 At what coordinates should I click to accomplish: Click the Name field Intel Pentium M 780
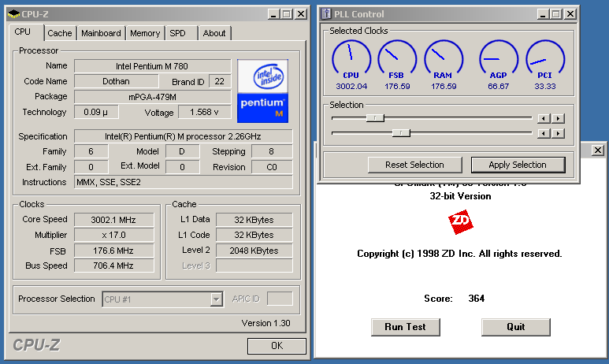(153, 66)
